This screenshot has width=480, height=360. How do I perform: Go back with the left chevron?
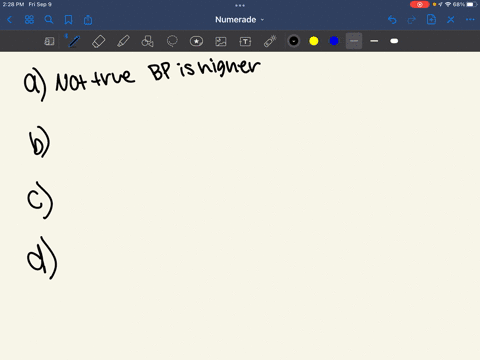click(9, 20)
